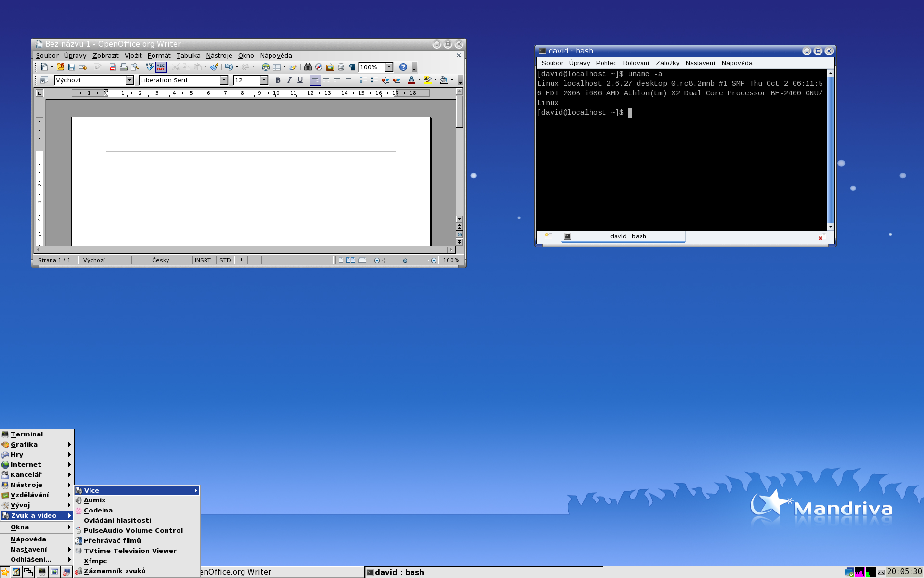The image size is (924, 578).
Task: Click the Hyperlink globe icon
Action: pyautogui.click(x=266, y=67)
